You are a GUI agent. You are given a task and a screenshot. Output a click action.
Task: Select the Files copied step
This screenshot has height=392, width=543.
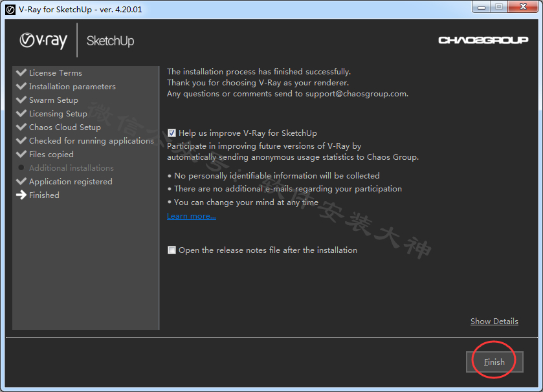pyautogui.click(x=51, y=155)
